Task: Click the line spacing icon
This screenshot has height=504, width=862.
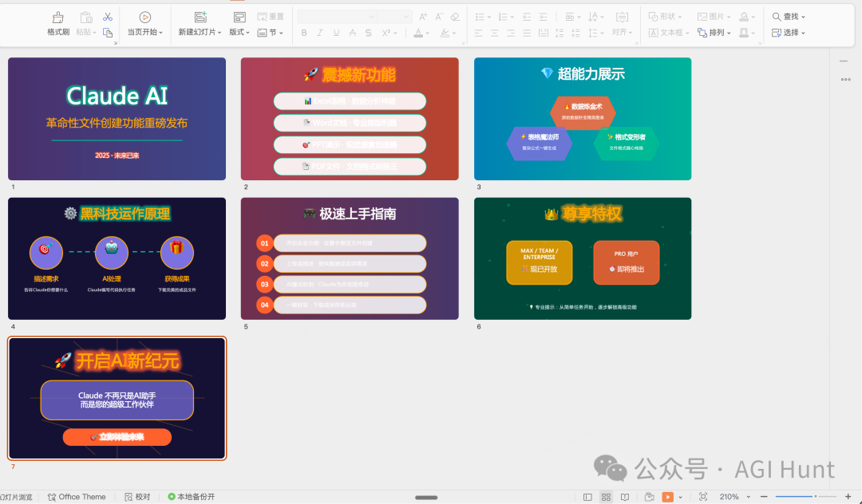Action: 592,33
